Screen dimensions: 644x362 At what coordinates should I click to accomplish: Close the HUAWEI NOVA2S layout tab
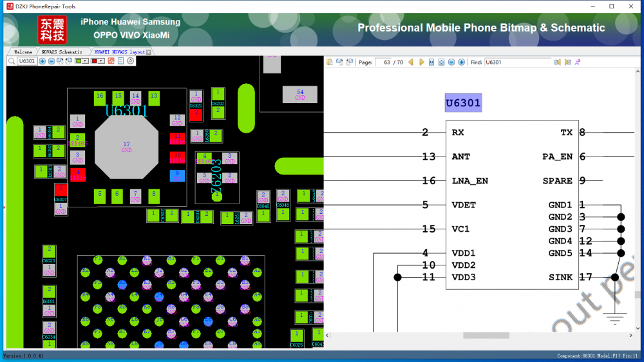pos(149,52)
